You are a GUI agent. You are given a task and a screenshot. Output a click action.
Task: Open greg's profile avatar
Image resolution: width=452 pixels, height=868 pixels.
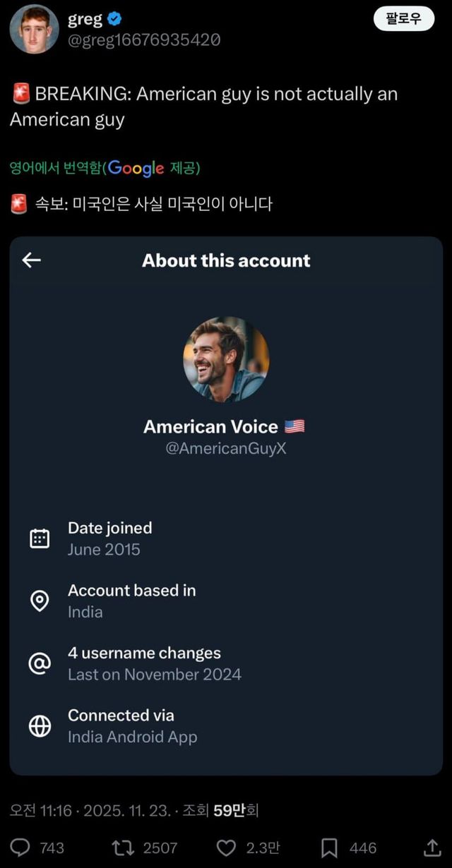[x=33, y=30]
